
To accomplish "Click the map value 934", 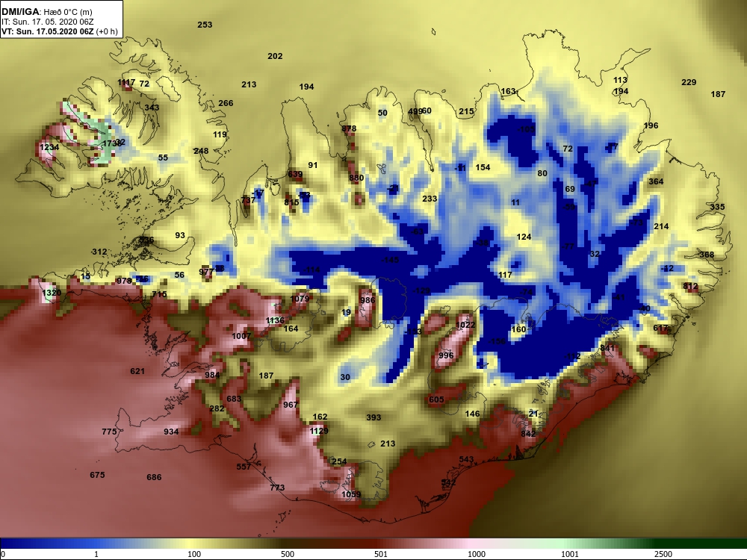I will tap(171, 432).
